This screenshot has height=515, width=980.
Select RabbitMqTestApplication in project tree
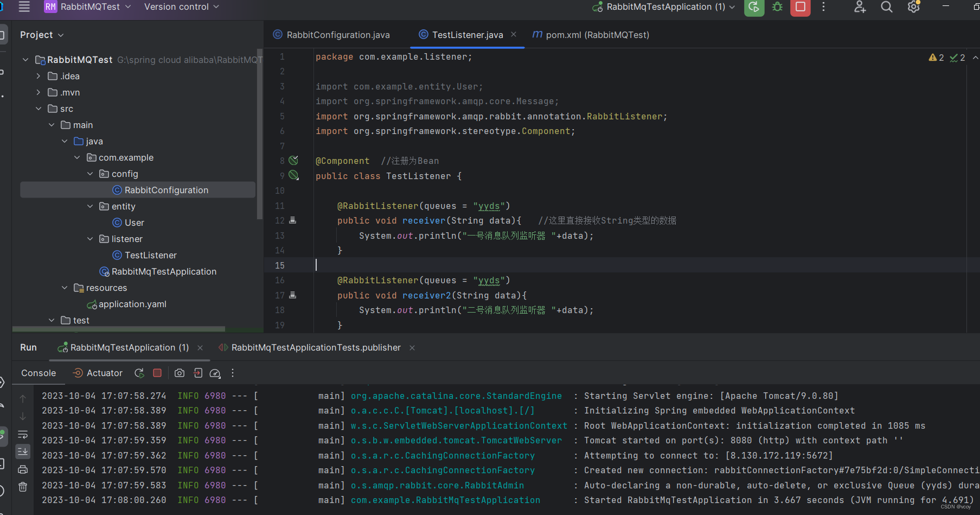pyautogui.click(x=158, y=271)
